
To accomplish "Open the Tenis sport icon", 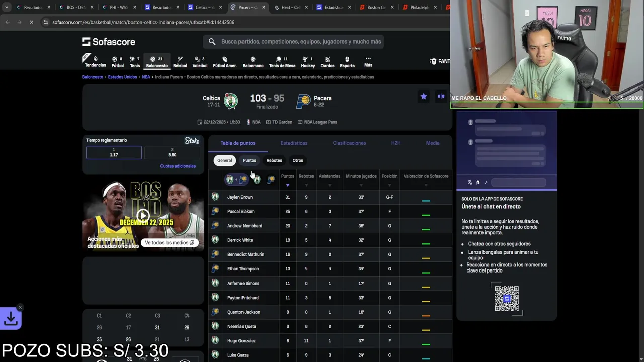I will click(135, 62).
